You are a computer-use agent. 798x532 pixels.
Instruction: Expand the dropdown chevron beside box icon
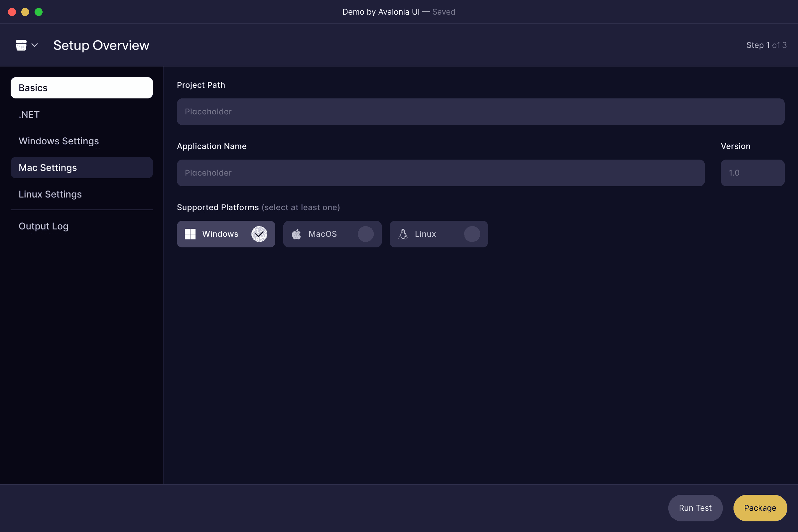point(35,45)
